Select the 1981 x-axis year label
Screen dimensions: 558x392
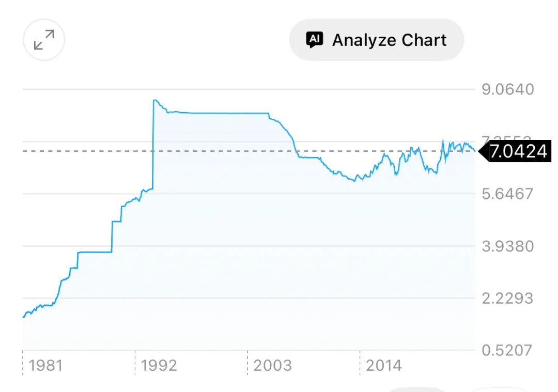45,366
